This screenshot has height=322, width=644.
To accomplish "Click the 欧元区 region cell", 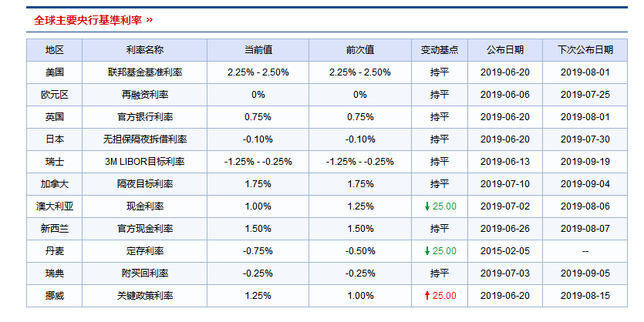I will tap(54, 95).
